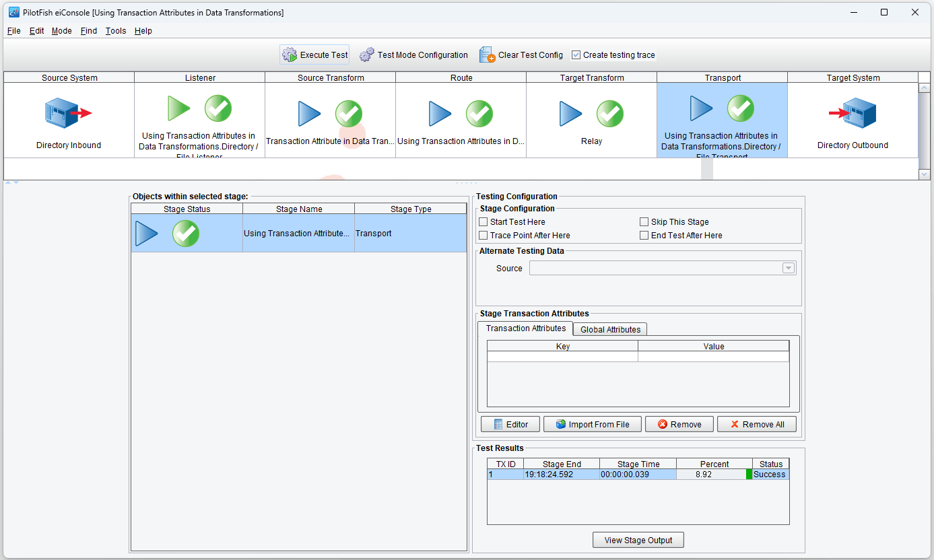The height and width of the screenshot is (560, 934).
Task: Click the Directory Outbound label
Action: click(x=853, y=145)
